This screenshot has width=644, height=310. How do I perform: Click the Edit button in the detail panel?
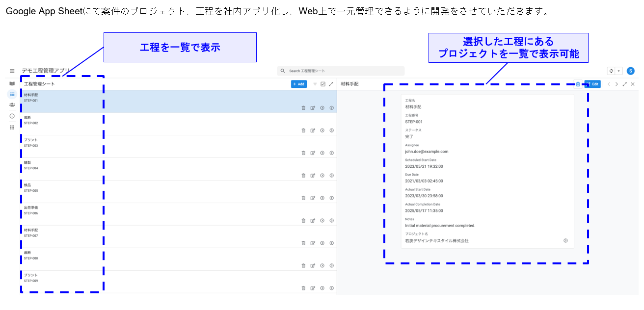[593, 84]
